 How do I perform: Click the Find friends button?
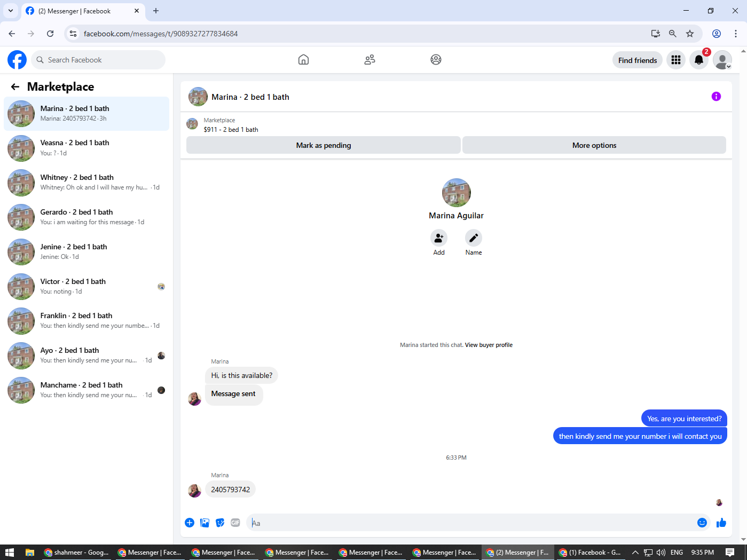click(638, 60)
